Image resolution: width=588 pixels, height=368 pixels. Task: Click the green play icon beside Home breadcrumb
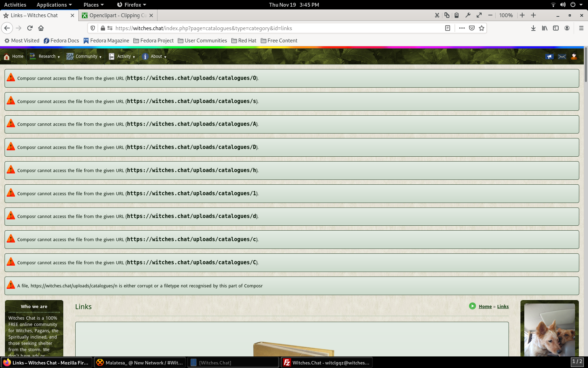coord(472,306)
